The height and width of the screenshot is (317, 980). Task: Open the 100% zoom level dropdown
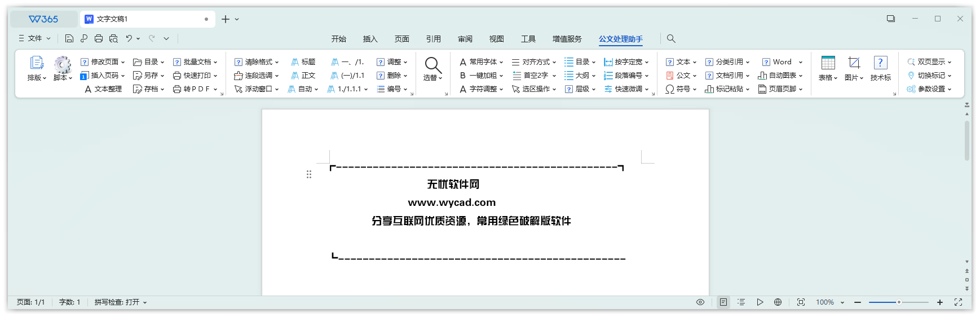(830, 302)
